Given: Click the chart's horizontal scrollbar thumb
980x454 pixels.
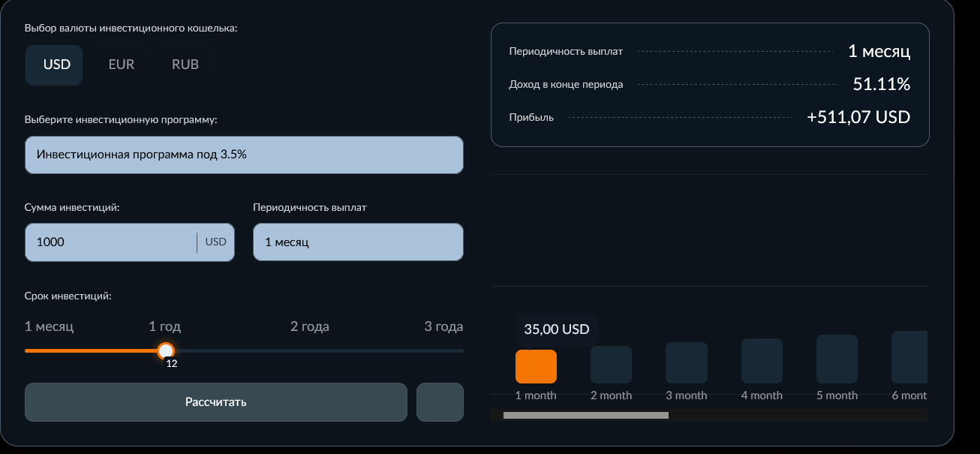Looking at the screenshot, I should (585, 415).
